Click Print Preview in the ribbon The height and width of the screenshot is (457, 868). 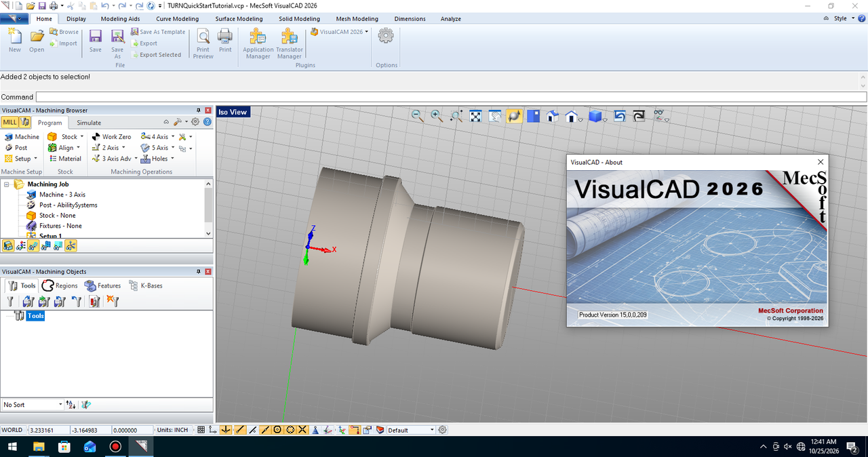coord(203,44)
